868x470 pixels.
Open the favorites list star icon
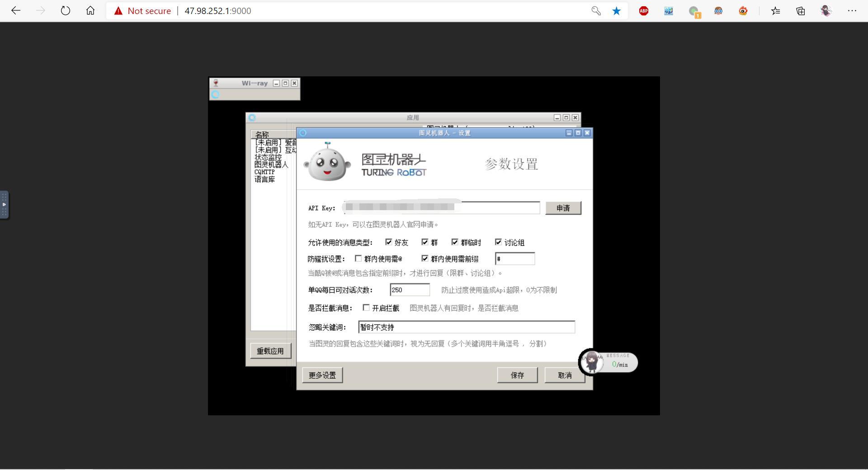click(776, 11)
